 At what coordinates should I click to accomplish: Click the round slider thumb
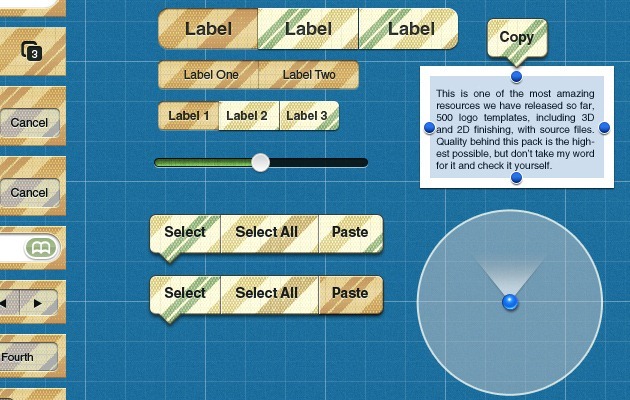[x=260, y=163]
